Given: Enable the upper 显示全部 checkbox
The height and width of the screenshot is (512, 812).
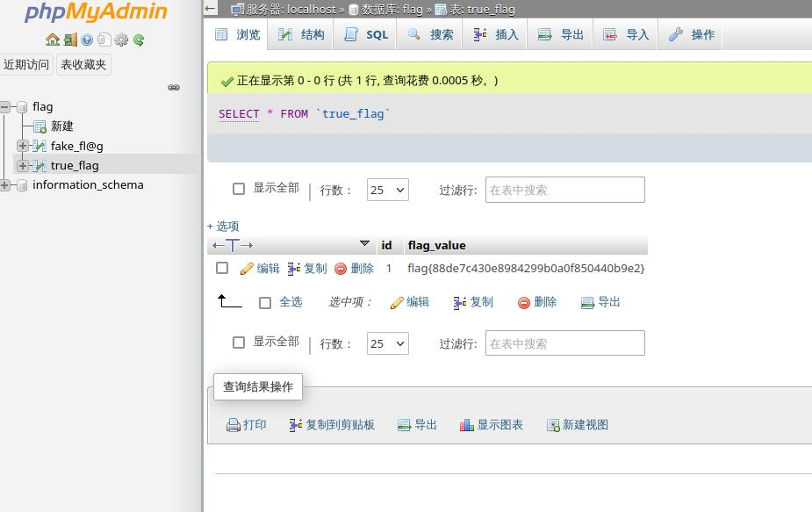Looking at the screenshot, I should coord(239,189).
